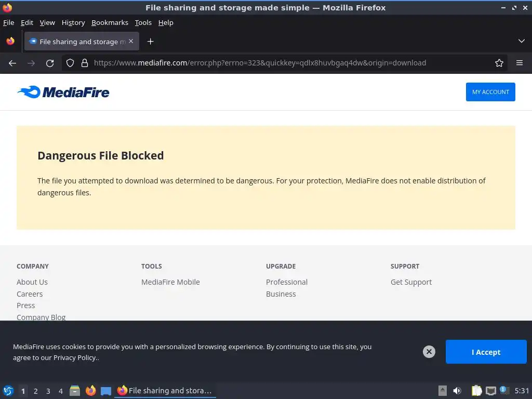Switch to workspace 3 in taskbar
The width and height of the screenshot is (532, 399).
coord(48,391)
